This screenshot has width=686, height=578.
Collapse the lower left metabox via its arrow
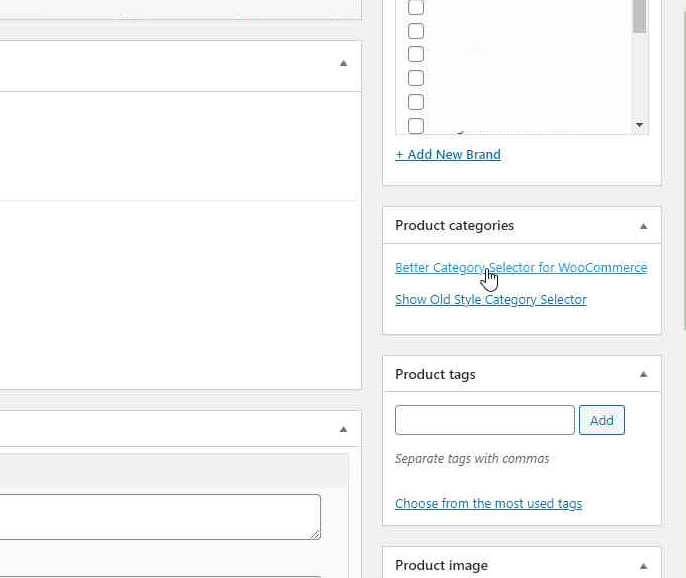pos(343,429)
